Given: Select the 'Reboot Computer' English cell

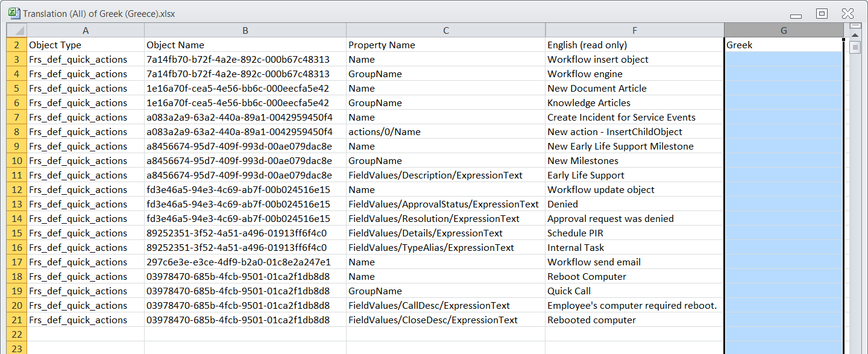Looking at the screenshot, I should coord(634,277).
